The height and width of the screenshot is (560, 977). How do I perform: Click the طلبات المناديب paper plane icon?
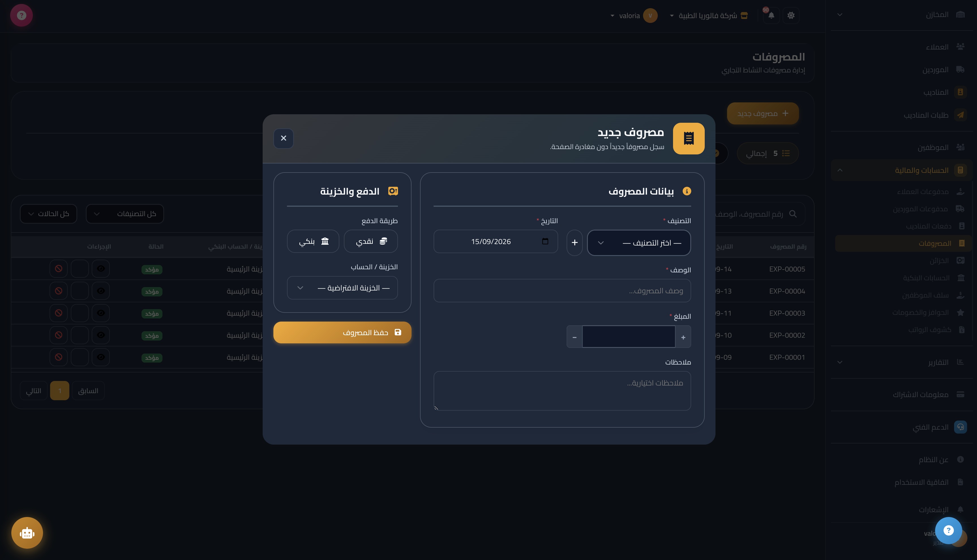point(961,115)
